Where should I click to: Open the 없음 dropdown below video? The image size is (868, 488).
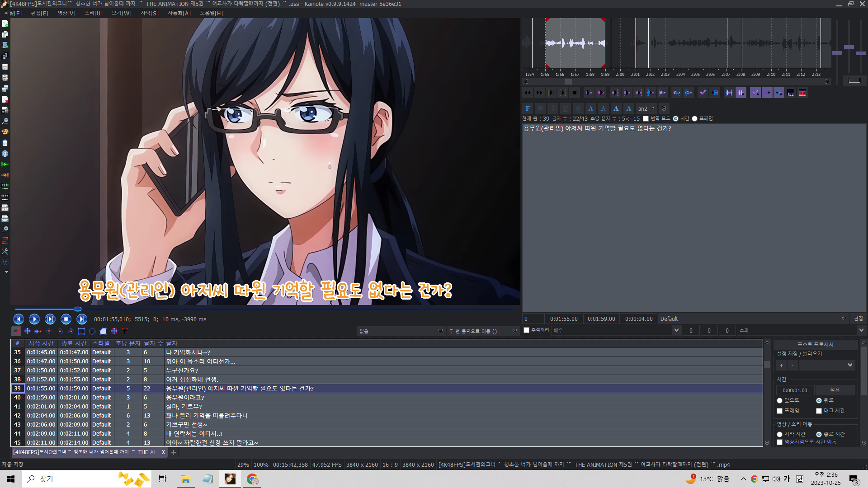tap(401, 331)
